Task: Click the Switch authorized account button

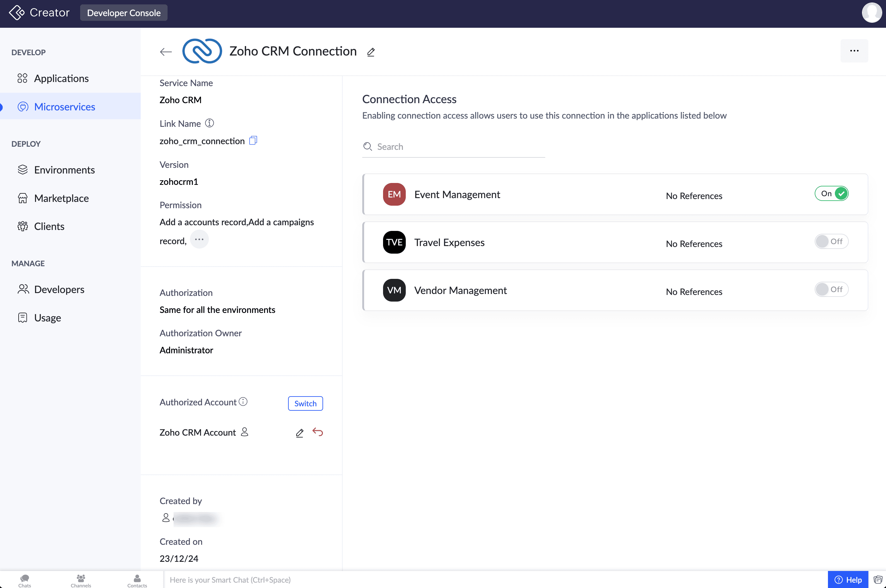Action: [305, 403]
